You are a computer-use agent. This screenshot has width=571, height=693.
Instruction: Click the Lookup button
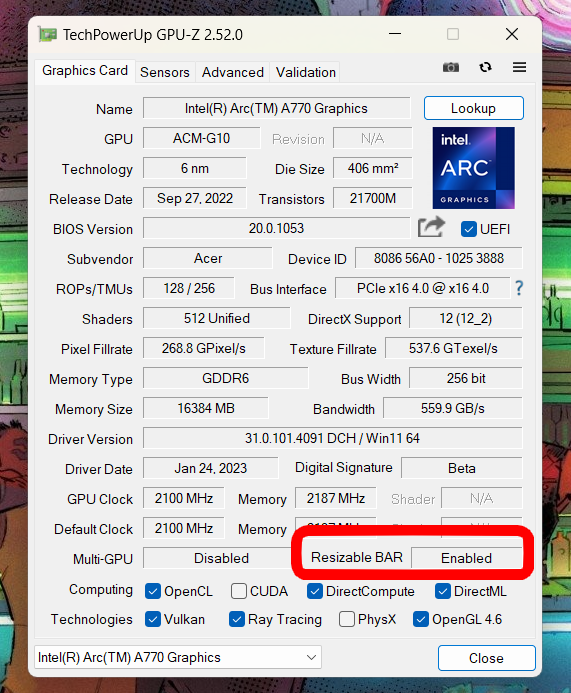click(474, 108)
